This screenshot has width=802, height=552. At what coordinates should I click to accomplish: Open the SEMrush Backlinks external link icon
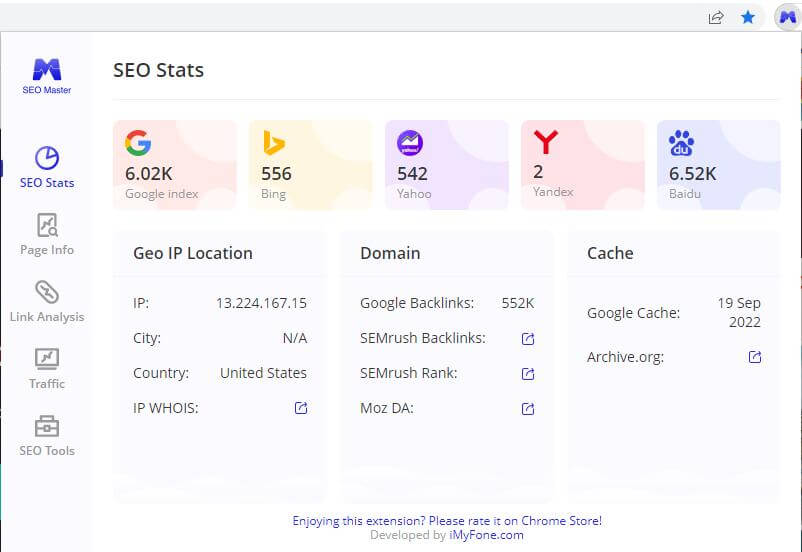(x=528, y=339)
